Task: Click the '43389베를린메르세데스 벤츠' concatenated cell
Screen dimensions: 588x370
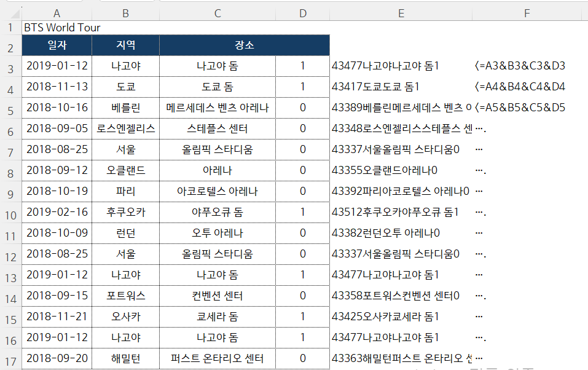Action: point(401,108)
